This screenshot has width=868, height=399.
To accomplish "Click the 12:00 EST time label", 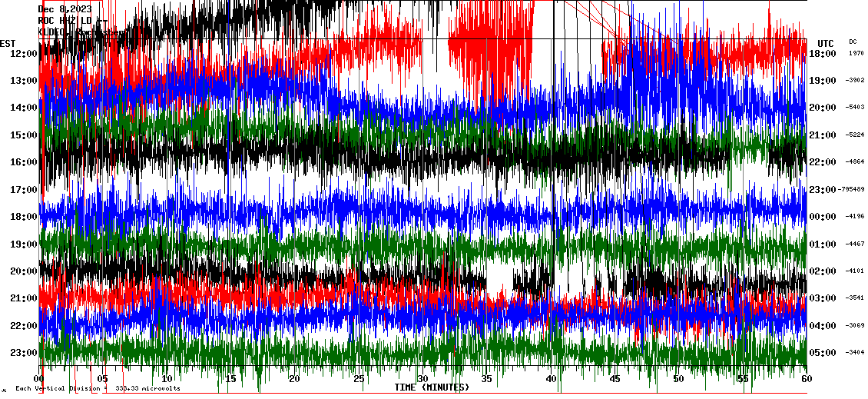I will point(23,54).
